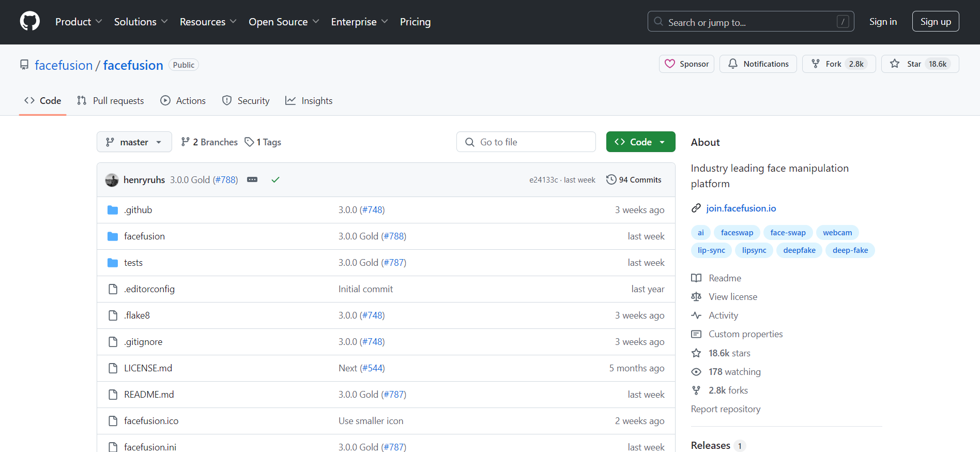Open the .gitignore file

point(143,341)
